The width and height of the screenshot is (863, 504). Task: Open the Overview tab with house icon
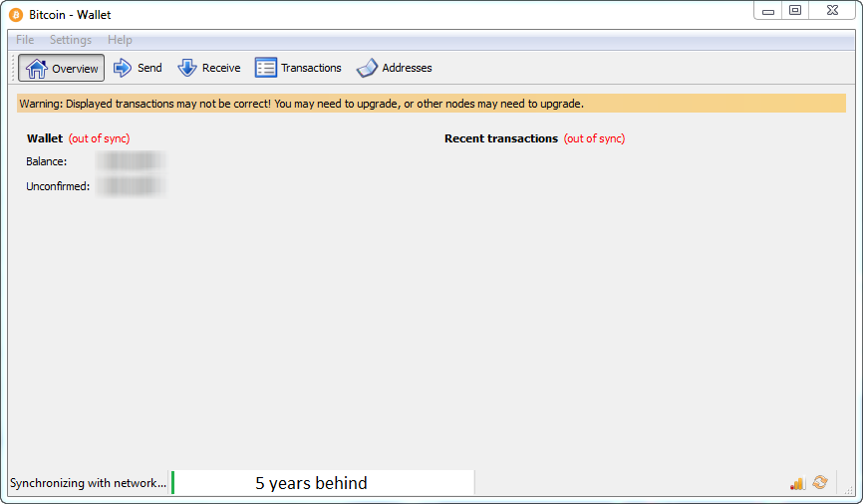61,68
